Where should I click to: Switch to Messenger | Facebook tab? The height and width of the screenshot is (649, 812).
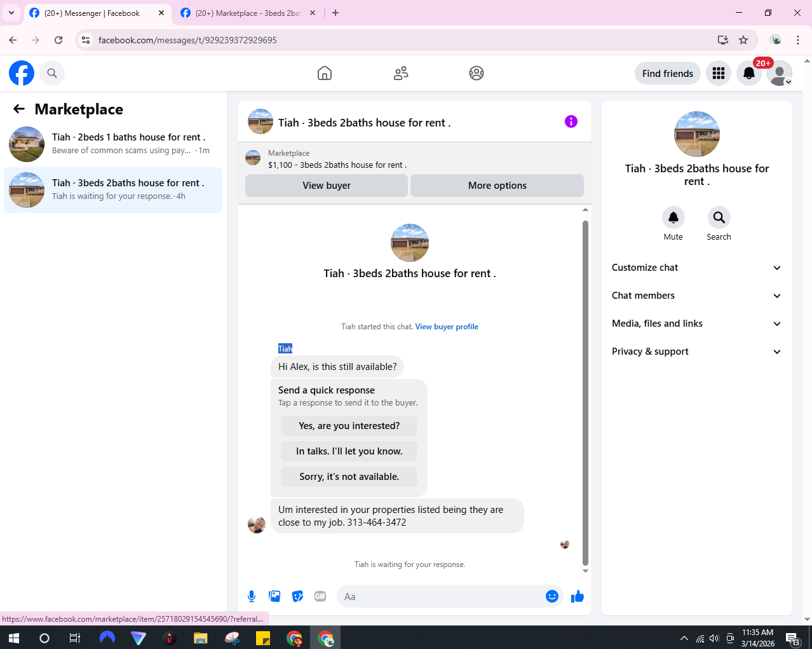[92, 13]
